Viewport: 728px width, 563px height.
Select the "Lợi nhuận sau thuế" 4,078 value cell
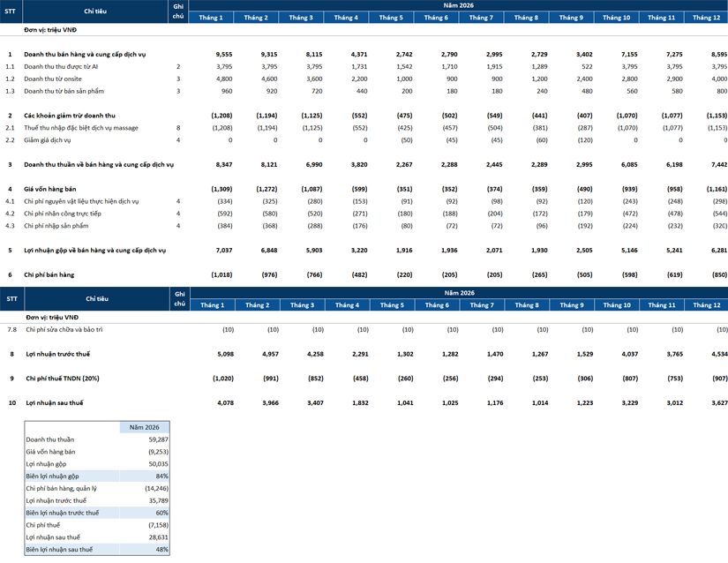click(x=224, y=403)
